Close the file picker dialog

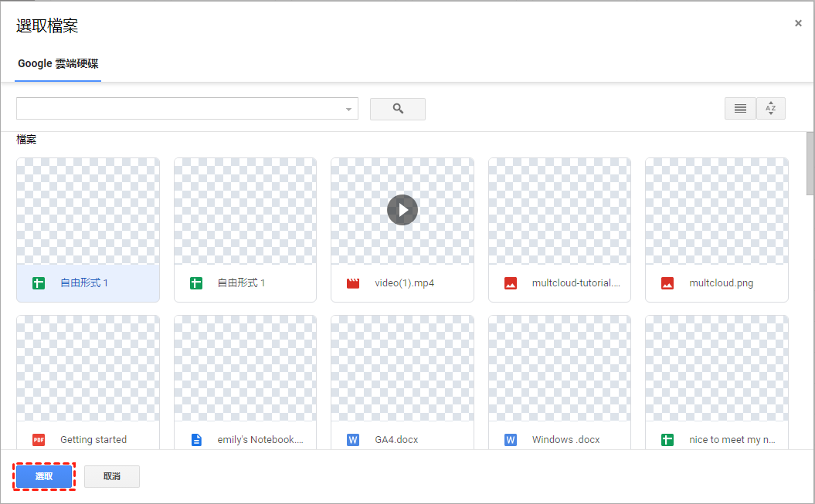coord(798,23)
